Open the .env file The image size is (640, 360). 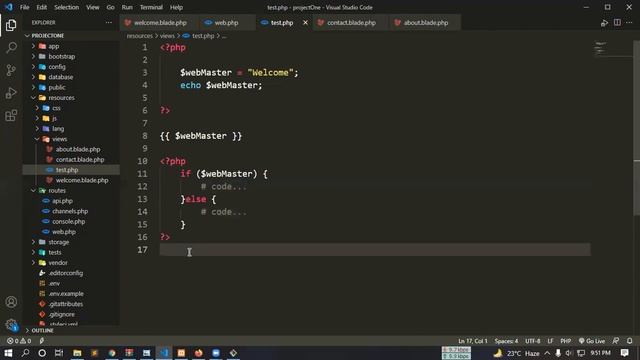[54, 283]
